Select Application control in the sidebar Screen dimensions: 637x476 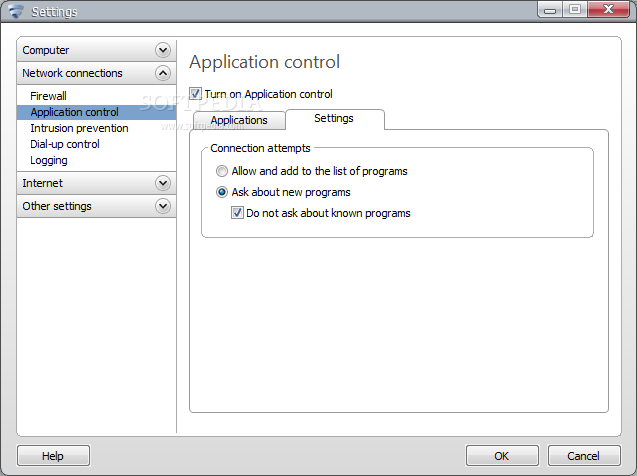coord(96,112)
